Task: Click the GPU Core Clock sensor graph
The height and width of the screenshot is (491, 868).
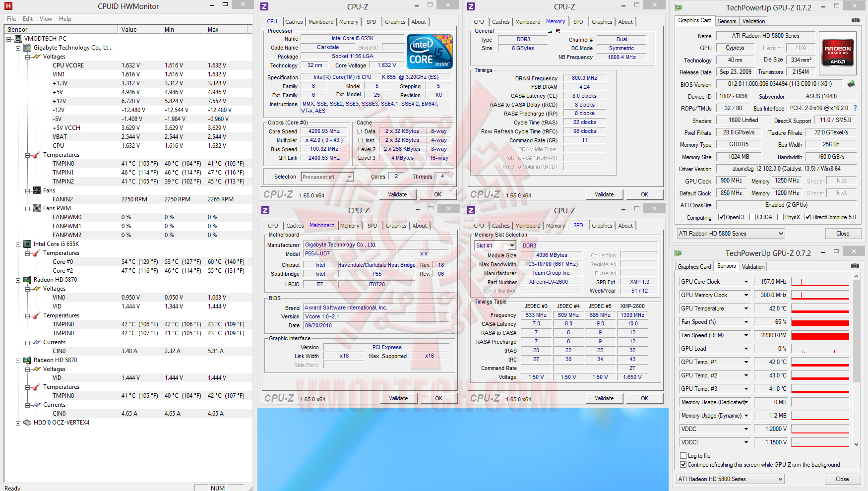Action: click(x=820, y=282)
